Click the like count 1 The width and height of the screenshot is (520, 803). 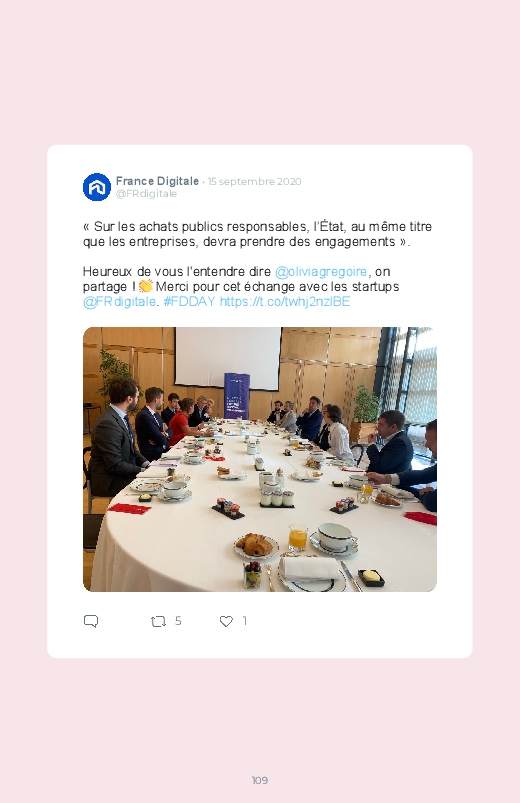[245, 621]
